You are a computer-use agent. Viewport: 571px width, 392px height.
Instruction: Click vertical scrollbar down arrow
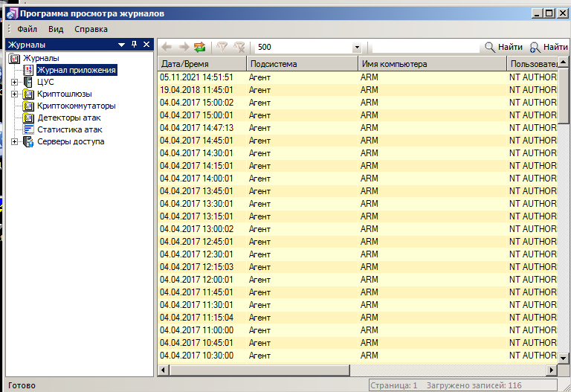pos(563,358)
